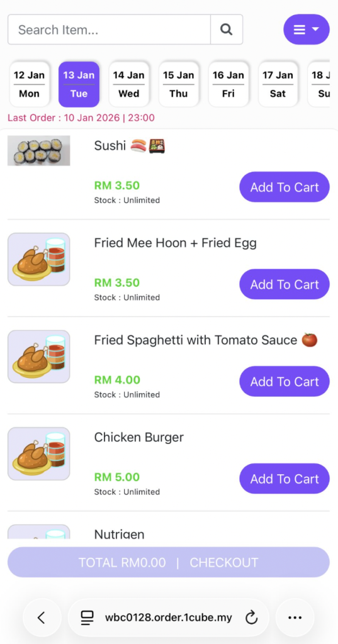Open the Sushi photo thumbnail

(38, 151)
